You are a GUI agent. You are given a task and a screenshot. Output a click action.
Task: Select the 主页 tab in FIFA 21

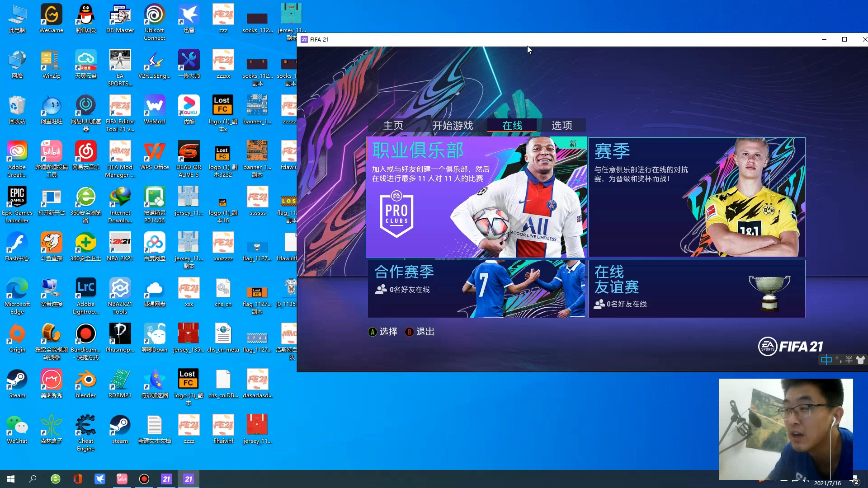click(x=393, y=125)
